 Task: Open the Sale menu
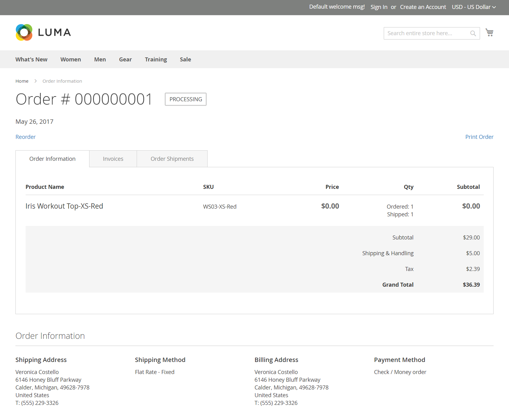click(x=185, y=59)
